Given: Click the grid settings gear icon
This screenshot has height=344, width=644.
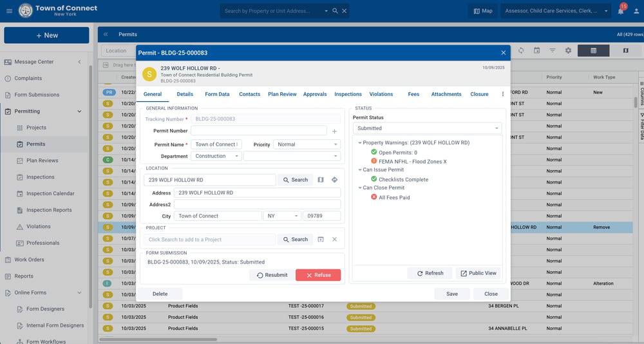Looking at the screenshot, I should [568, 51].
